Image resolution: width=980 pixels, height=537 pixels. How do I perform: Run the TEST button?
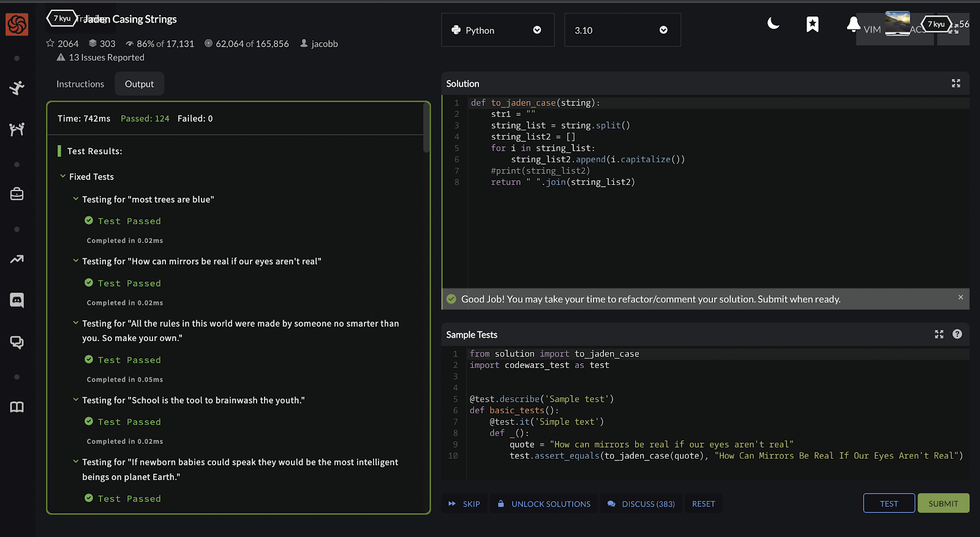[x=889, y=503]
